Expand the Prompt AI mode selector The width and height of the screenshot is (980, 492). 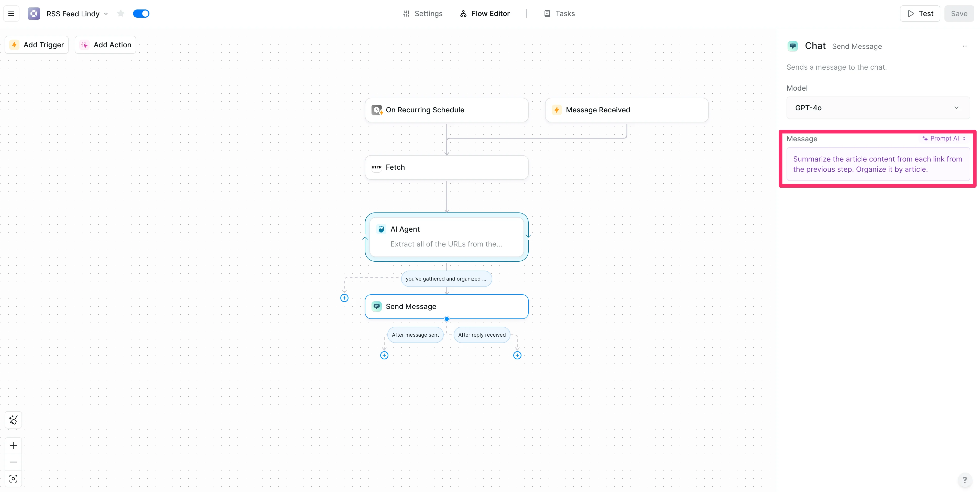944,138
